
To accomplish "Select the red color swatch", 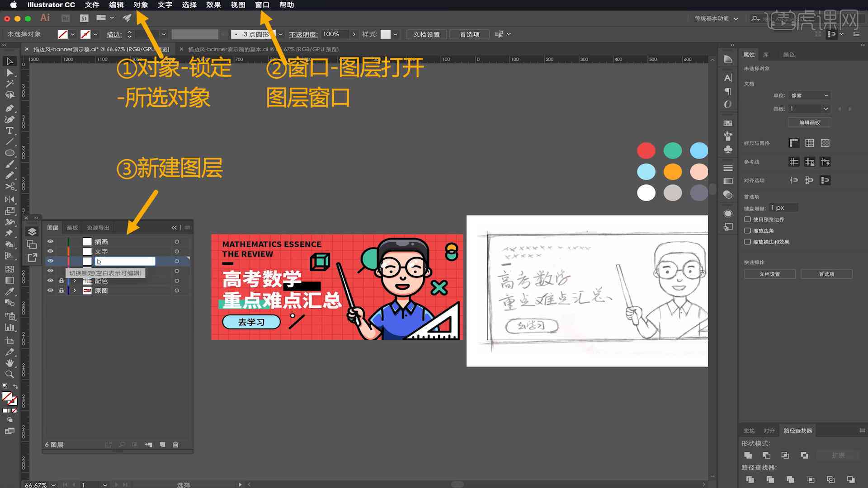I will tap(646, 151).
